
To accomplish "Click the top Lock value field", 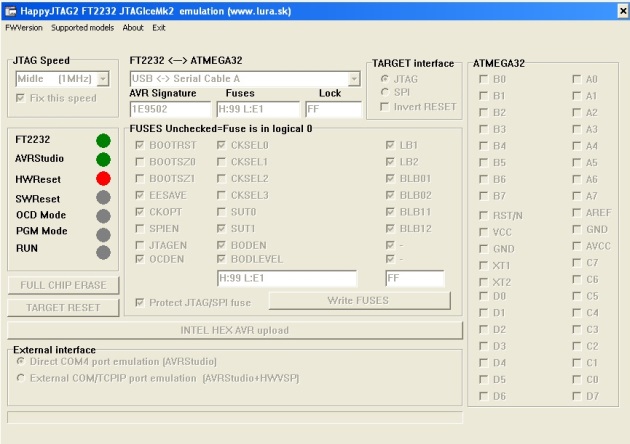I will 333,109.
